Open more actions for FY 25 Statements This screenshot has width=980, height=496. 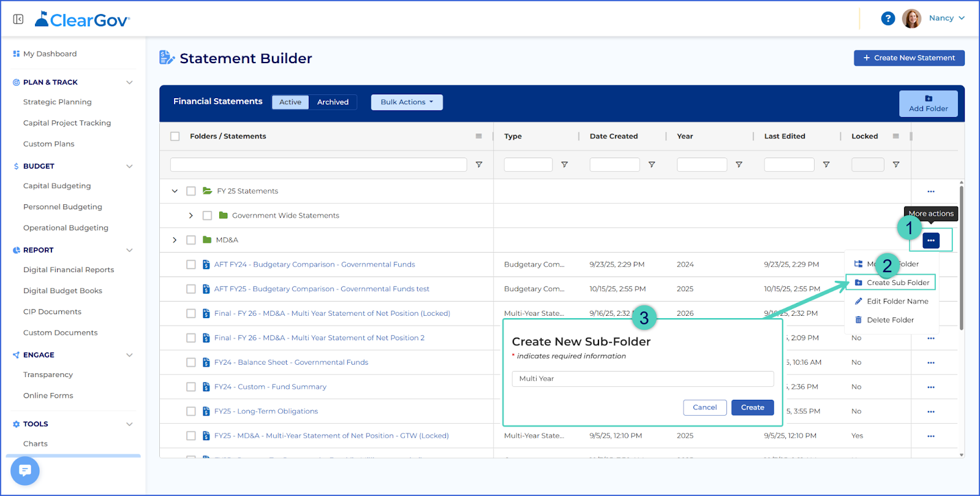tap(931, 191)
